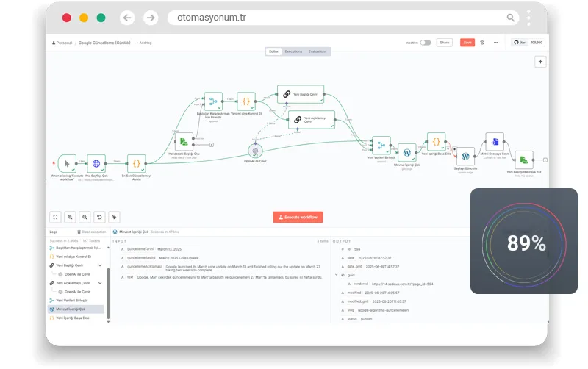Click the reset zoom canvas button
This screenshot has height=369, width=588.
[99, 217]
